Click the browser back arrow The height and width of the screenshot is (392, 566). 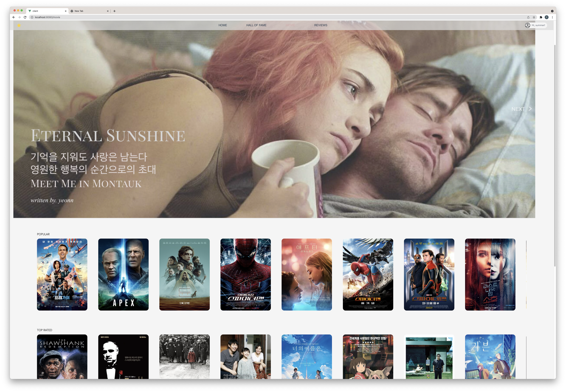pos(14,17)
